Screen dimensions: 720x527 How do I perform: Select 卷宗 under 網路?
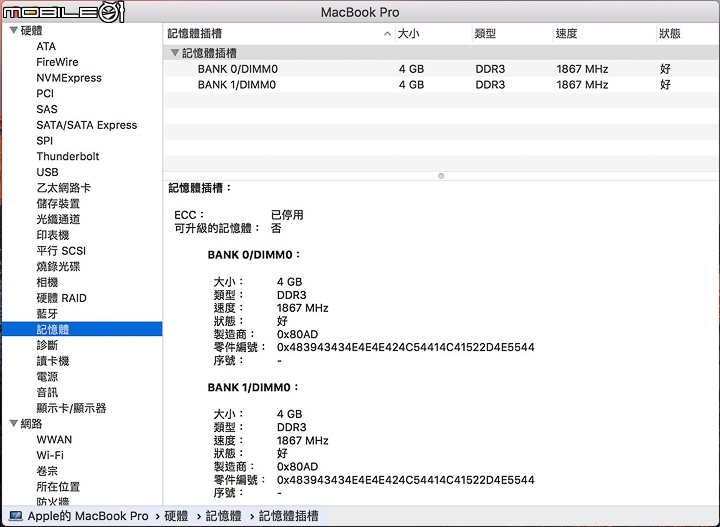[x=47, y=471]
